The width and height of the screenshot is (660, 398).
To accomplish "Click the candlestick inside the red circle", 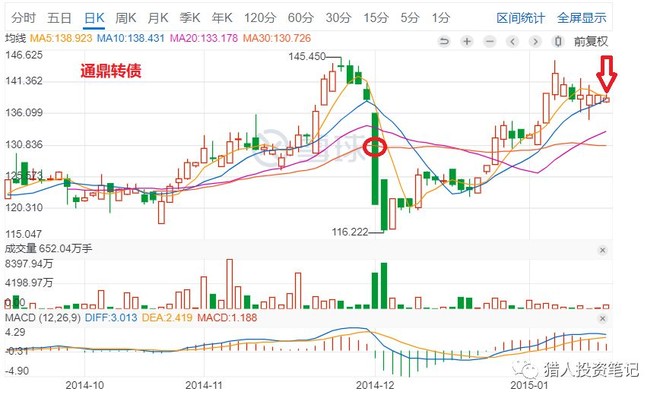I will tap(375, 158).
